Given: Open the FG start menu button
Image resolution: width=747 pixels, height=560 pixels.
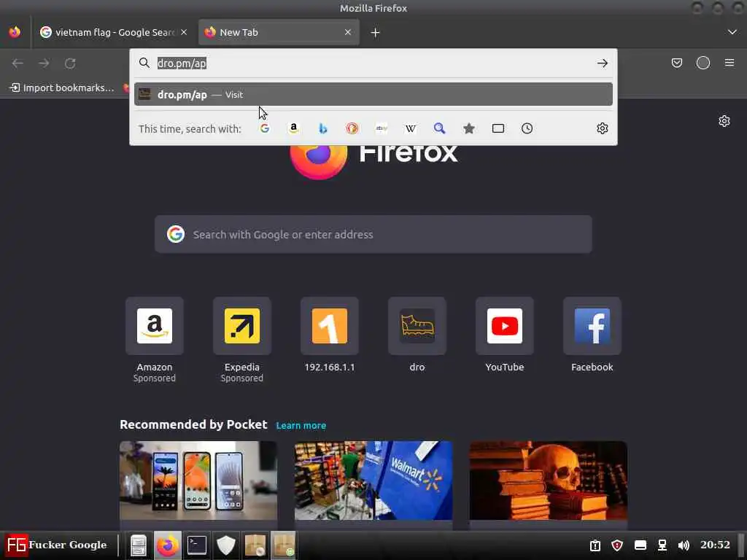Looking at the screenshot, I should (56, 545).
